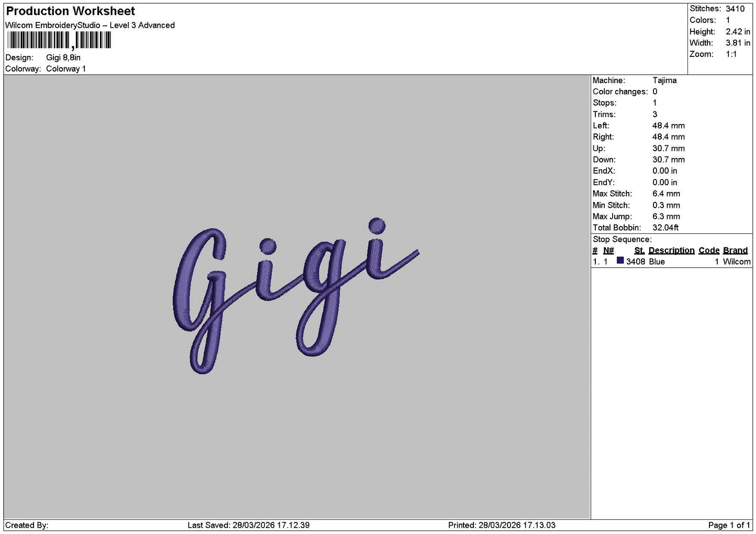Image resolution: width=756 pixels, height=534 pixels.
Task: Click the Last Saved timestamp
Action: point(249,525)
